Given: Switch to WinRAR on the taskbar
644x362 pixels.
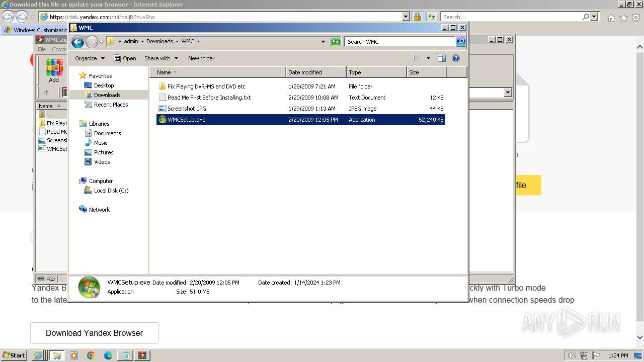Looking at the screenshot, I should coord(142,355).
